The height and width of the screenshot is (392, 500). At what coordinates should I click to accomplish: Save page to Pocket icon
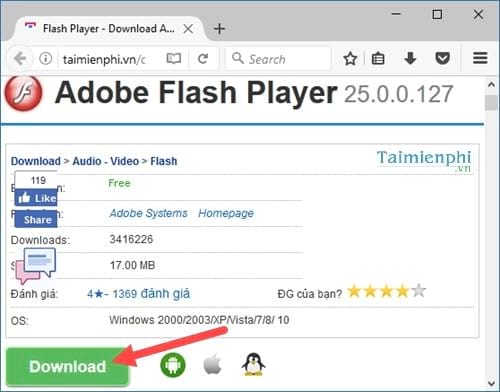coord(442,59)
